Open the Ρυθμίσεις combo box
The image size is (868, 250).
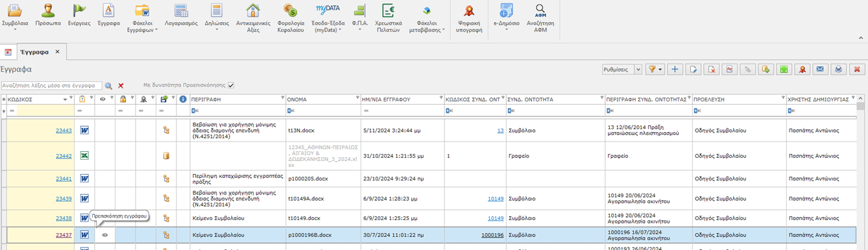pos(622,69)
